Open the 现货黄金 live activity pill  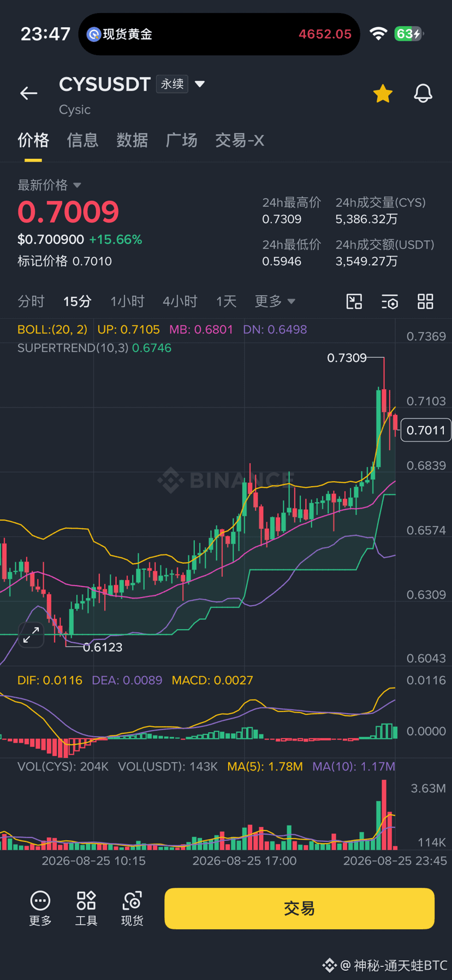click(219, 34)
